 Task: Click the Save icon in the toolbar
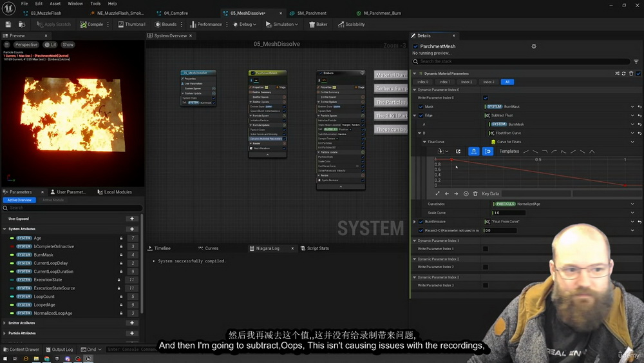click(8, 25)
